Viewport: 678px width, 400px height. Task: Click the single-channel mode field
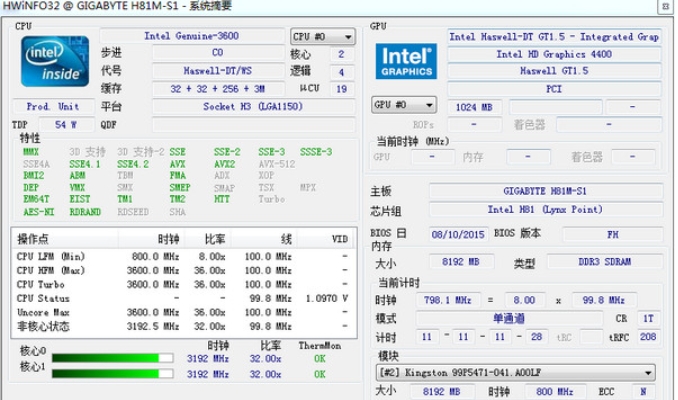click(509, 319)
